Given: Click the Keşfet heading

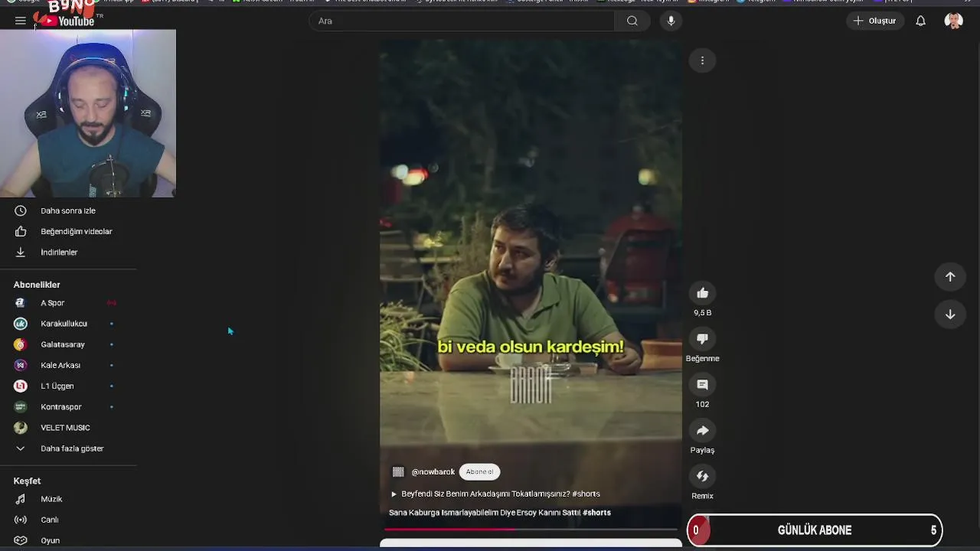Looking at the screenshot, I should 27,481.
